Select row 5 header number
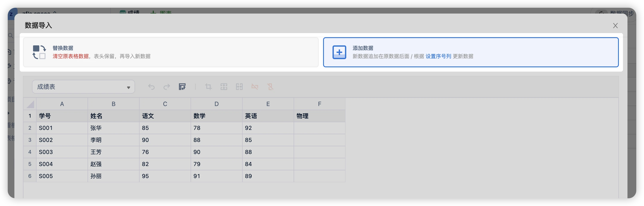The height and width of the screenshot is (206, 644). [x=30, y=164]
